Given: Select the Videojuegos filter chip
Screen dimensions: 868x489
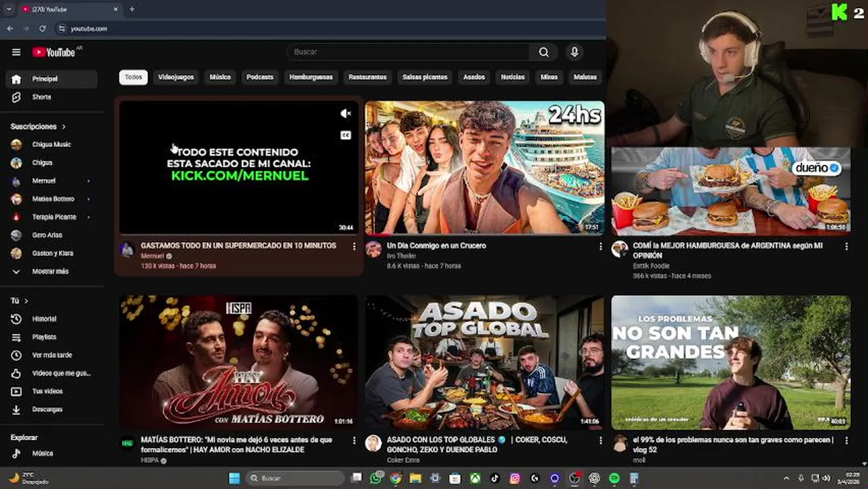Looking at the screenshot, I should 176,77.
